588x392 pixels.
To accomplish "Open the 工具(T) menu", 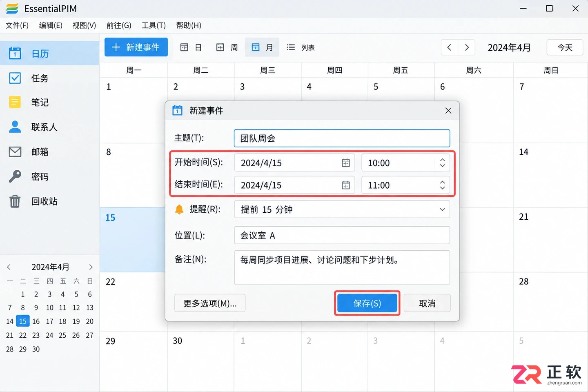I will point(154,25).
